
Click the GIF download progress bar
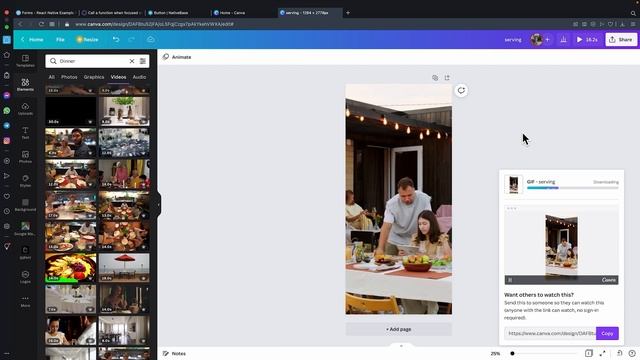[573, 188]
